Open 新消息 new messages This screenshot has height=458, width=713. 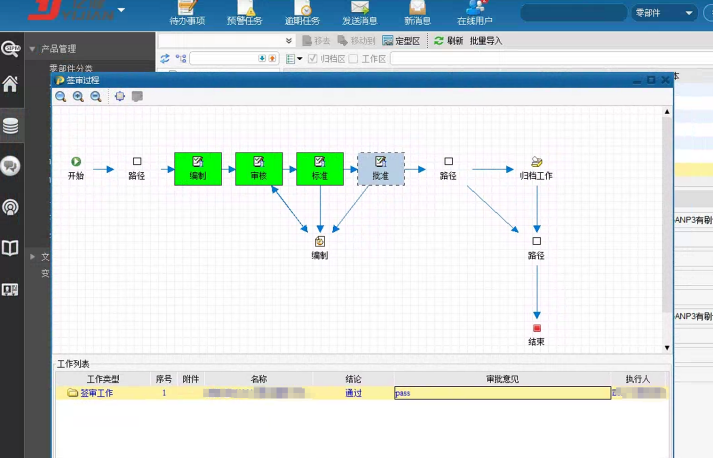tap(417, 13)
